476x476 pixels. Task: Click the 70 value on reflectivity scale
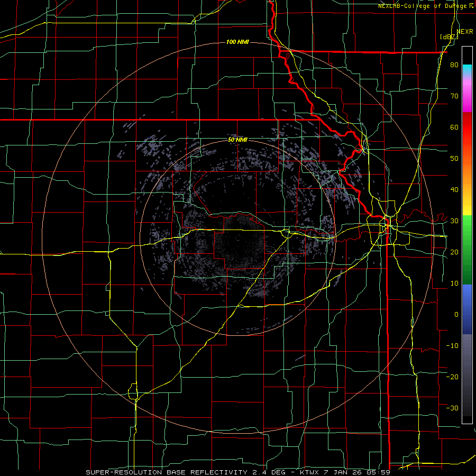click(454, 96)
